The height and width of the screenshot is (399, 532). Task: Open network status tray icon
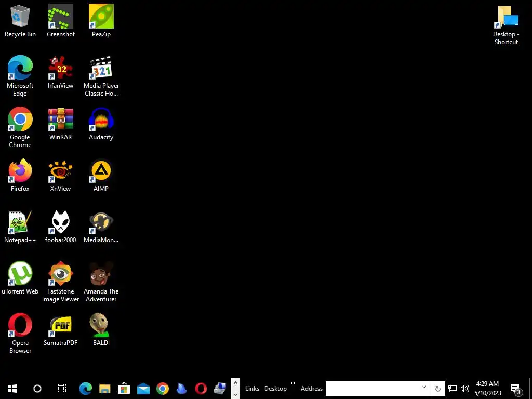tap(453, 389)
